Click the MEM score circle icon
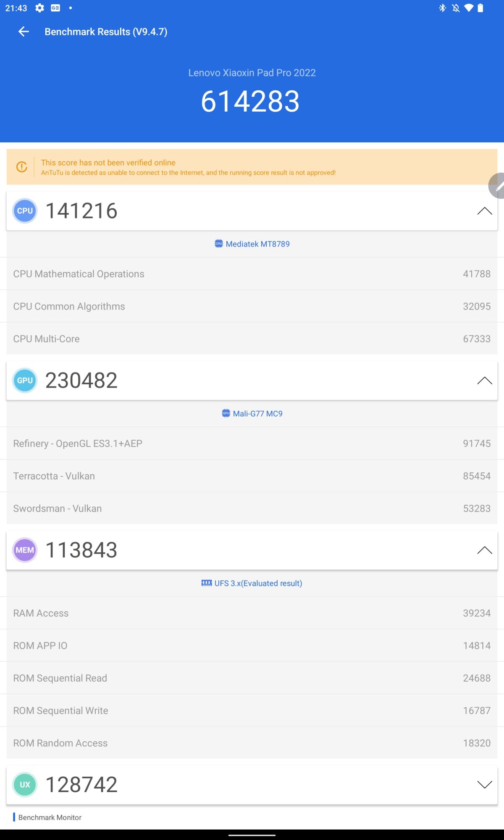504x840 pixels. (x=25, y=550)
